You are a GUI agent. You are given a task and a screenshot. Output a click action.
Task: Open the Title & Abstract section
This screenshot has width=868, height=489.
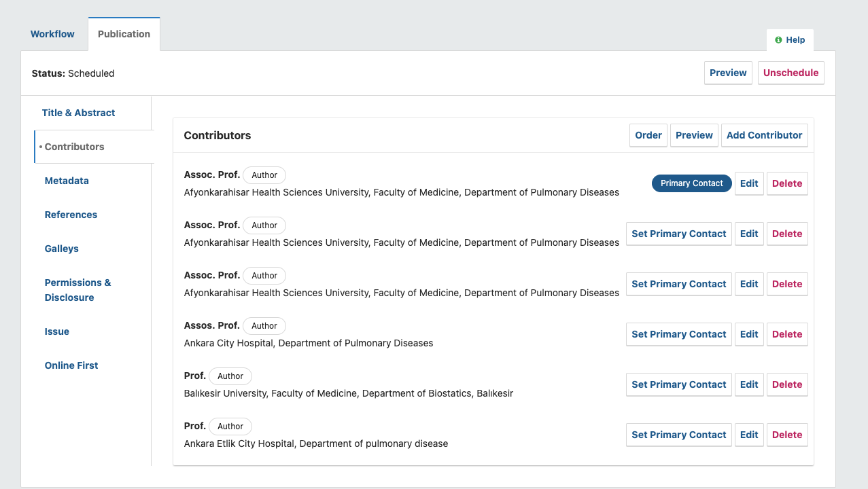click(x=78, y=113)
